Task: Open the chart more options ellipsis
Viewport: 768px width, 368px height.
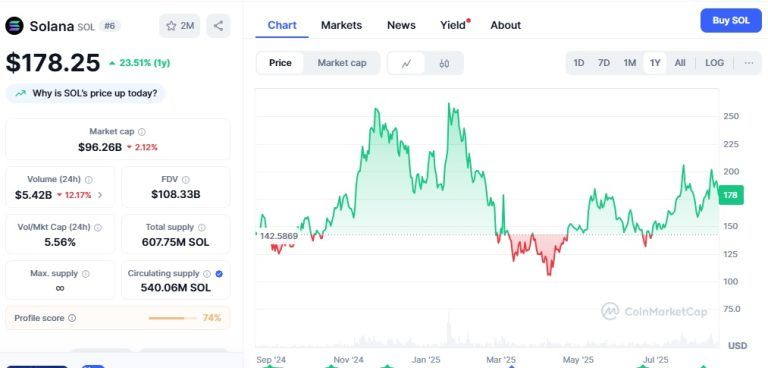Action: click(749, 63)
